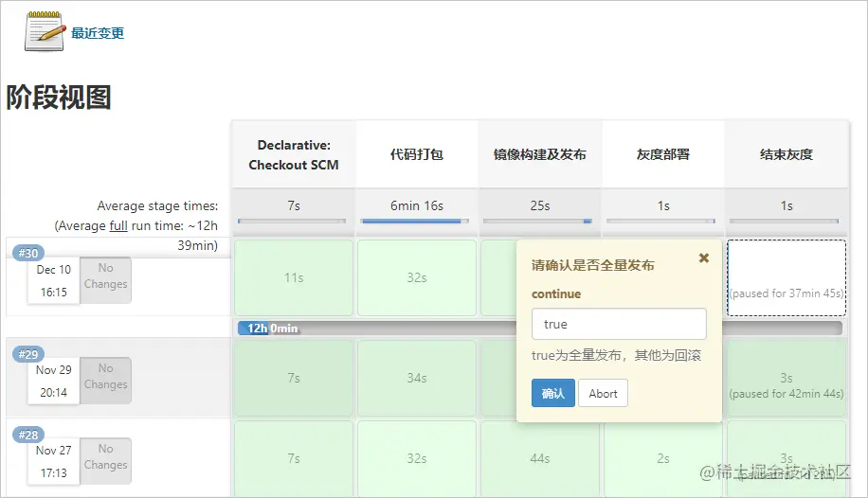Viewport: 868px width, 498px height.
Task: Open the 34s 代码打包 cell of build #29
Action: 417,378
